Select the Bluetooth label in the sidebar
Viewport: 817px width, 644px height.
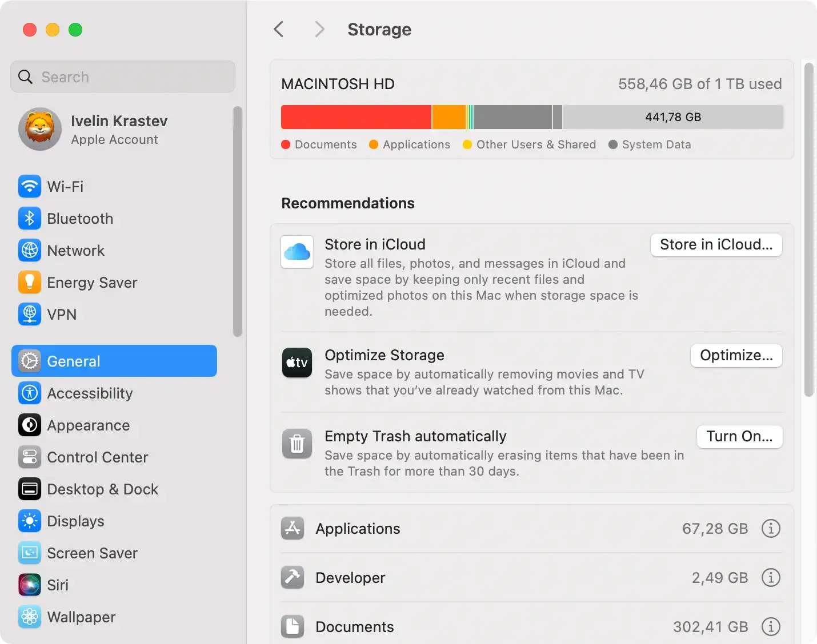pyautogui.click(x=80, y=218)
